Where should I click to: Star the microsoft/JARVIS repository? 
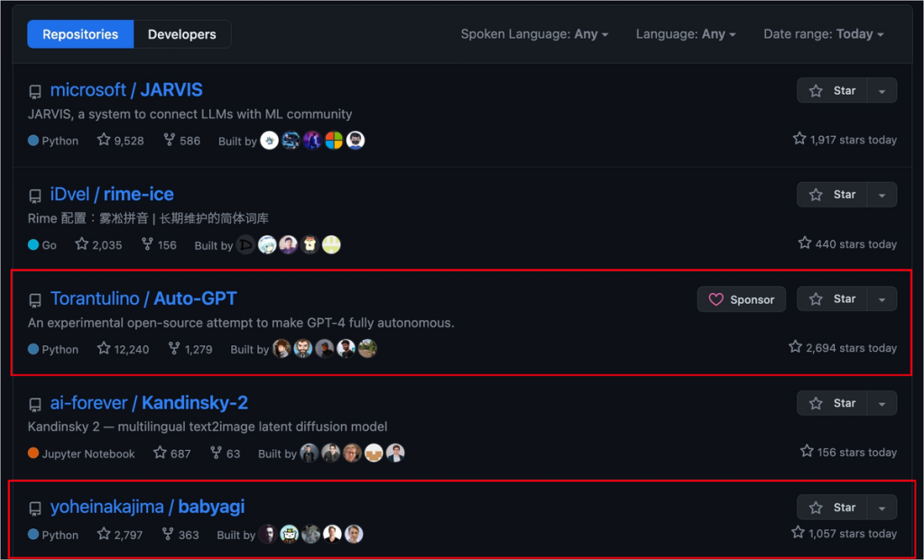click(832, 91)
